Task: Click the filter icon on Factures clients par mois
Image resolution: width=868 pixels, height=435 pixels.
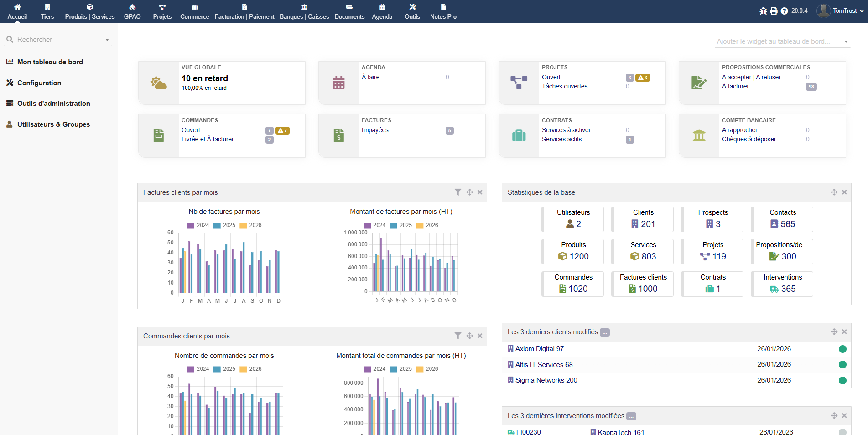Action: pyautogui.click(x=458, y=192)
